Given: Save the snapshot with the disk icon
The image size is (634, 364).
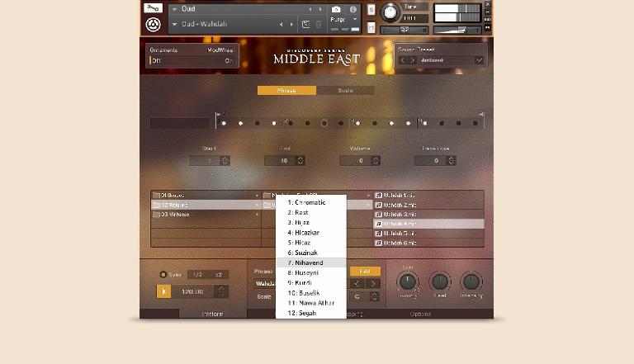Looking at the screenshot, I should coord(305,25).
